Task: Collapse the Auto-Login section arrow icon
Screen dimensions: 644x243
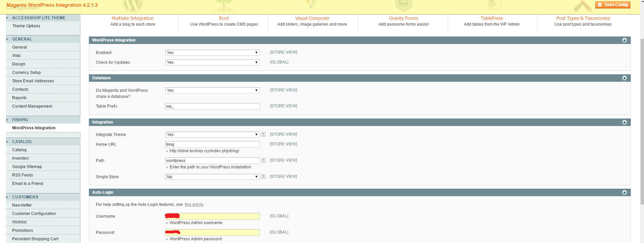Action: point(624,192)
